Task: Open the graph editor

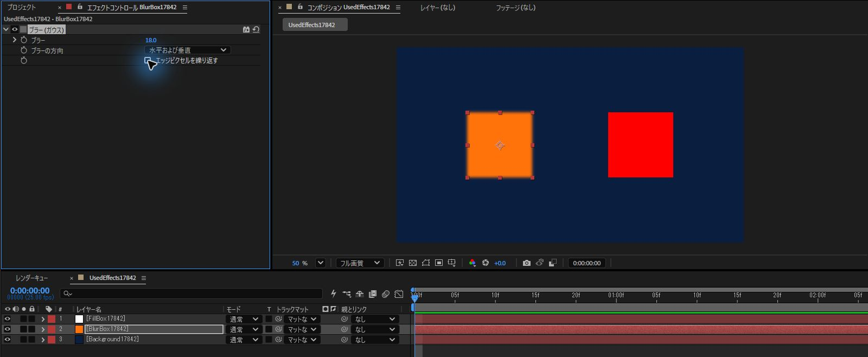Action: tap(399, 294)
